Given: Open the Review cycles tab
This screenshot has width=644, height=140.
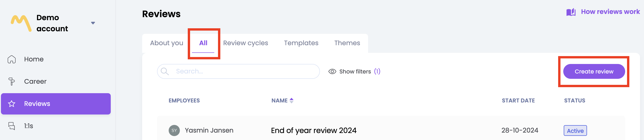Looking at the screenshot, I should (x=245, y=43).
